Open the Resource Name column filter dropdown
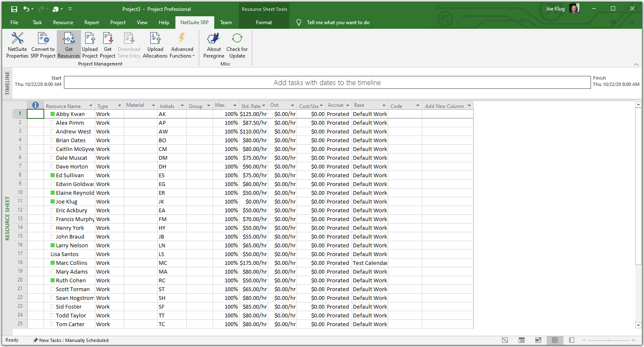644x347 pixels. (x=90, y=106)
